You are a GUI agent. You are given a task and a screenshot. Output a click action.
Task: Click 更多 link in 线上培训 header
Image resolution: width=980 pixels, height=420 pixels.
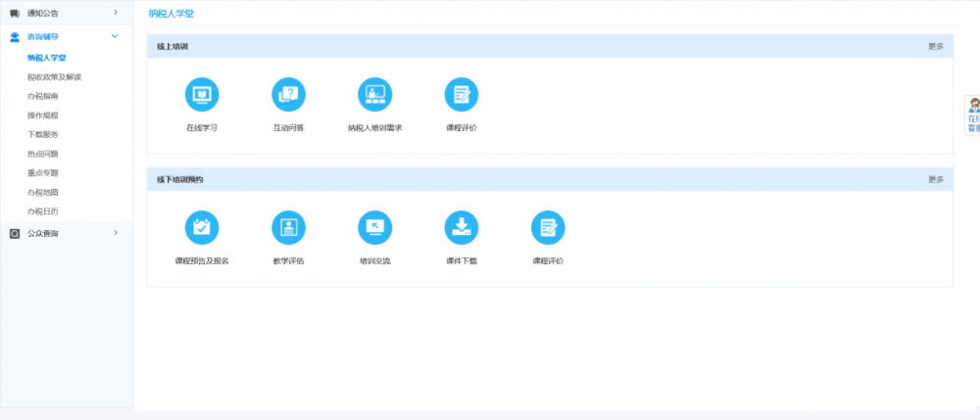935,47
